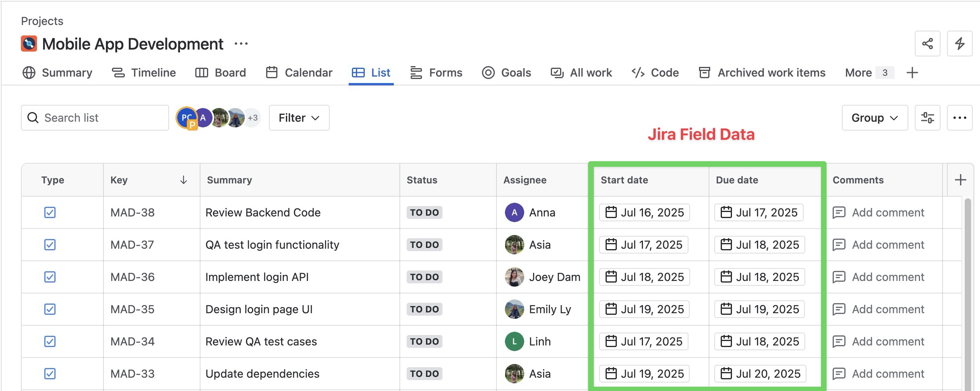Open the automation lightning bolt icon

tap(959, 44)
